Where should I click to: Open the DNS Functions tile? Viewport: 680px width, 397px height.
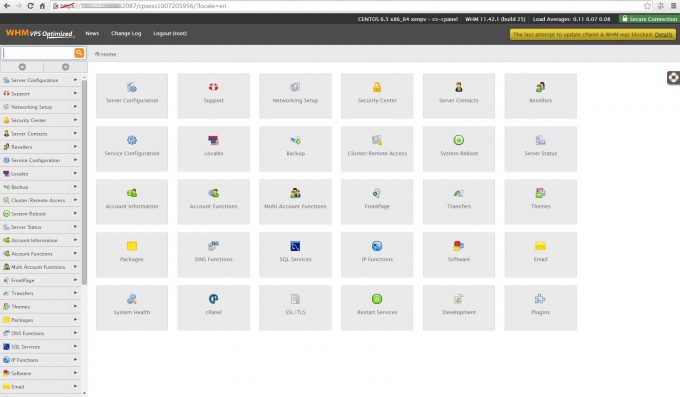213,255
